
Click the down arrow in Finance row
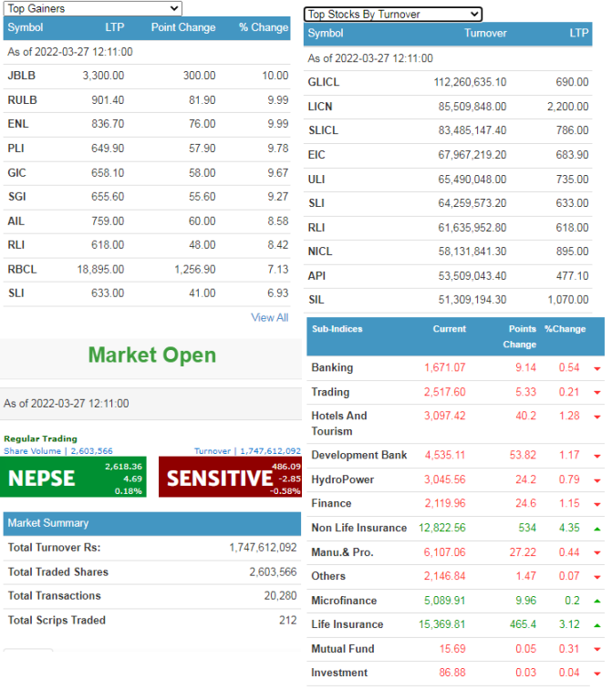pos(596,504)
